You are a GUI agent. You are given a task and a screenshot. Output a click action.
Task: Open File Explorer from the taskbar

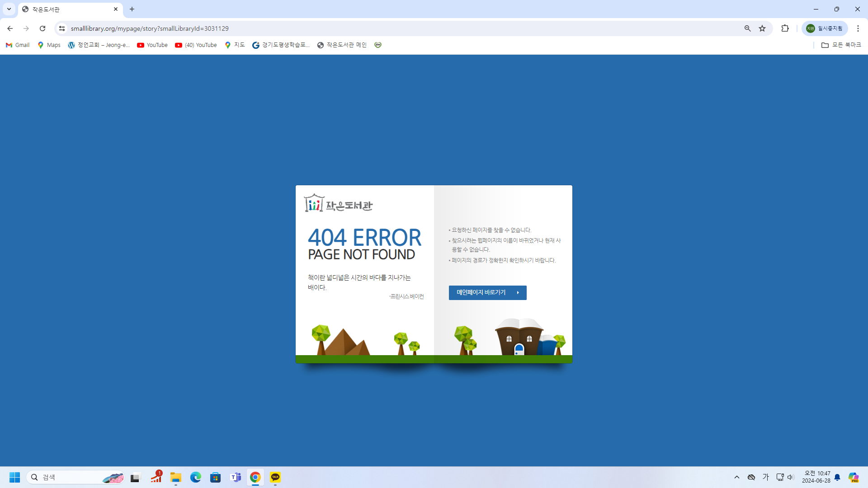pyautogui.click(x=176, y=477)
